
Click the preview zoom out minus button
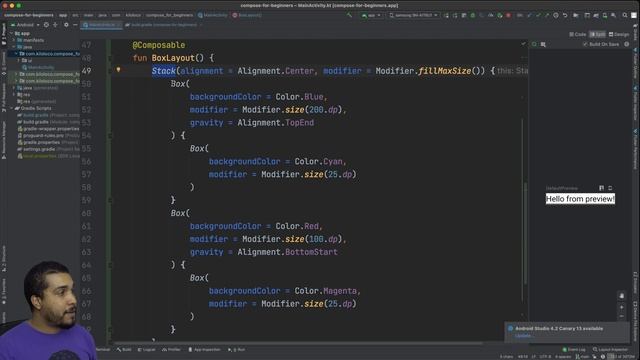pyautogui.click(x=621, y=316)
